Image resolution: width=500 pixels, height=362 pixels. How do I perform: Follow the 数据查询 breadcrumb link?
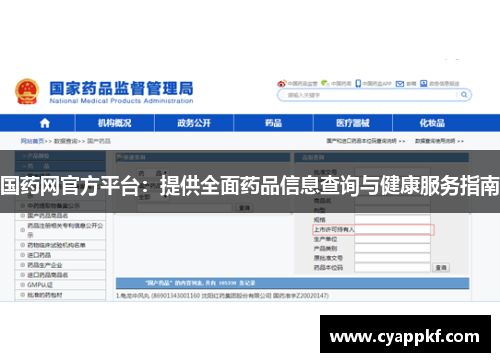tap(66, 141)
